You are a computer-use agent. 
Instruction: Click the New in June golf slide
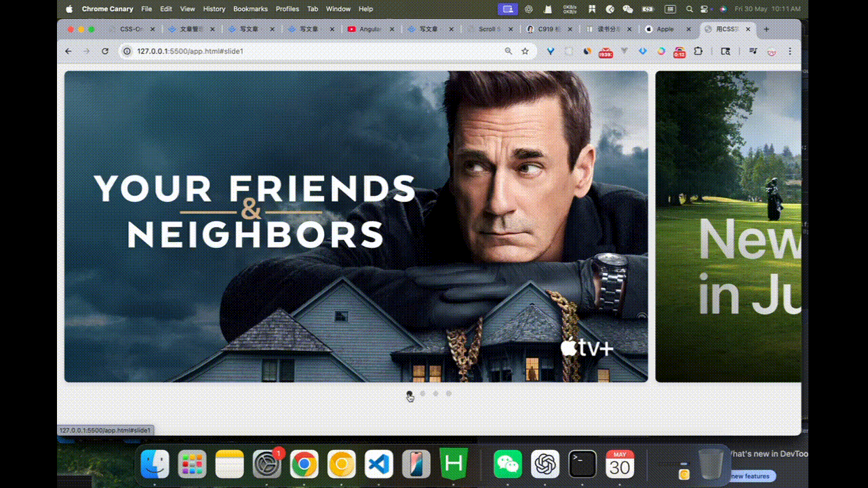pyautogui.click(x=728, y=226)
